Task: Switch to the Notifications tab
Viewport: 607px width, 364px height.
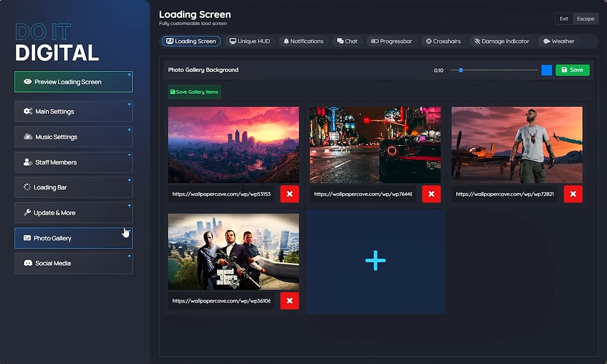Action: [x=303, y=41]
